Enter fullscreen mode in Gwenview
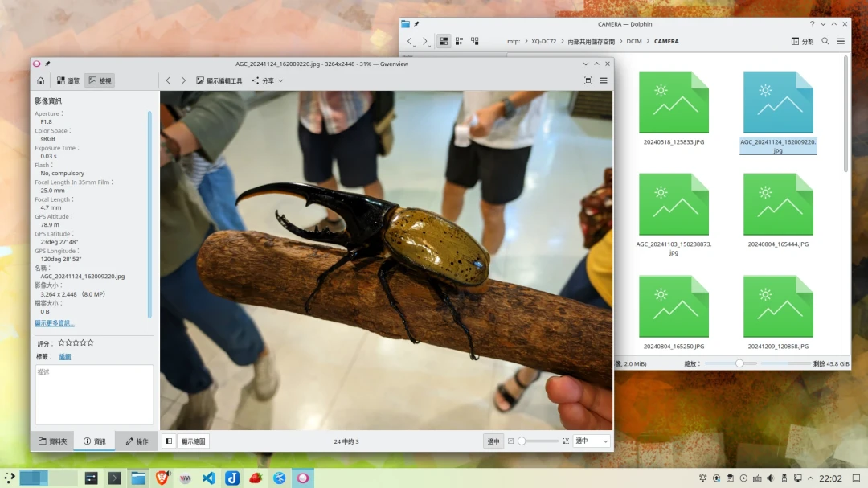This screenshot has width=868, height=488. pyautogui.click(x=588, y=80)
